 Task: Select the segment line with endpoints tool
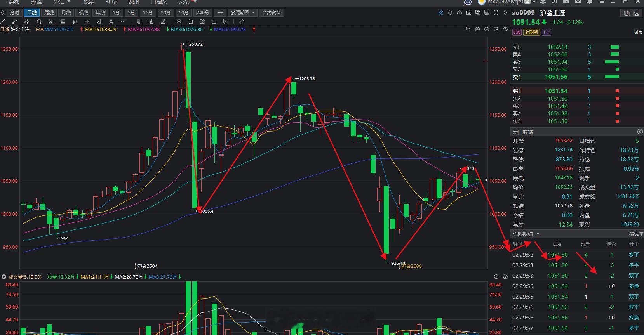[x=15, y=21]
